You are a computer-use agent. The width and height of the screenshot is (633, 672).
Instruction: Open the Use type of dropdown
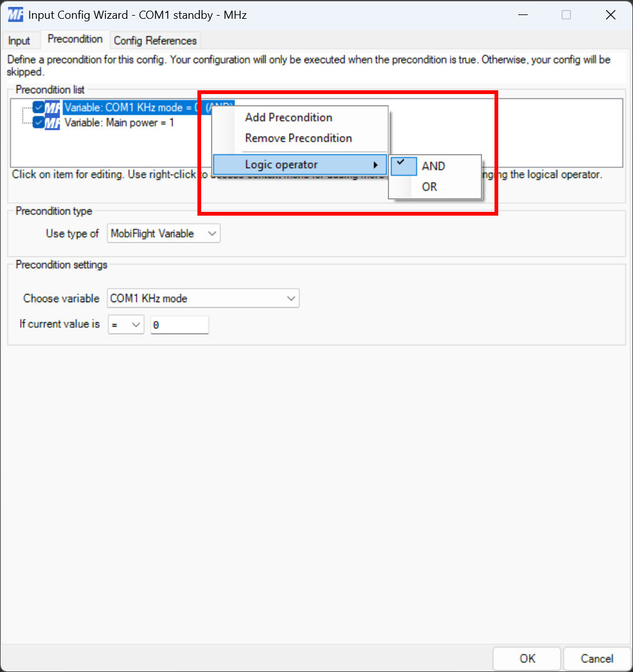pos(164,234)
